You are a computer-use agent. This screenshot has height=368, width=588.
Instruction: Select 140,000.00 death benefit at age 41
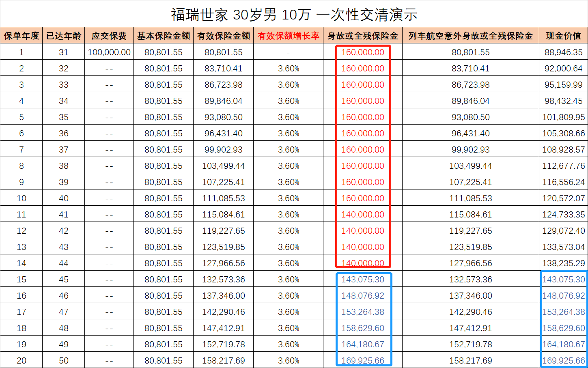coord(363,215)
